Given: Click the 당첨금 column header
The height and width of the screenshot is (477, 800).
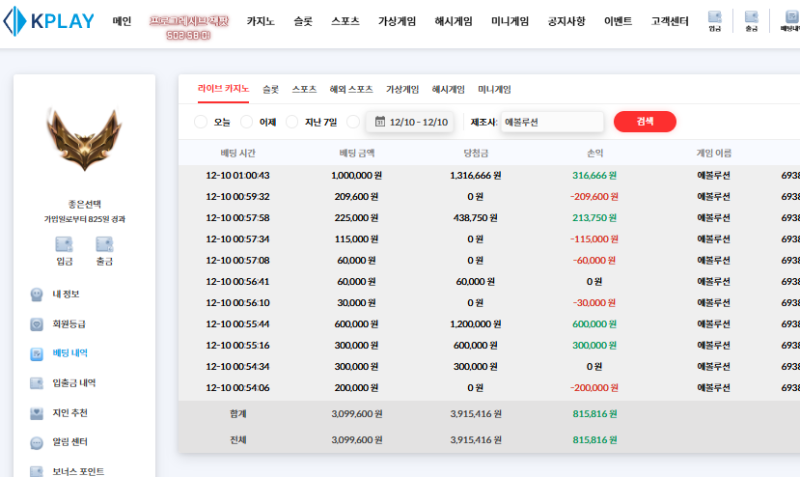Looking at the screenshot, I should [476, 153].
